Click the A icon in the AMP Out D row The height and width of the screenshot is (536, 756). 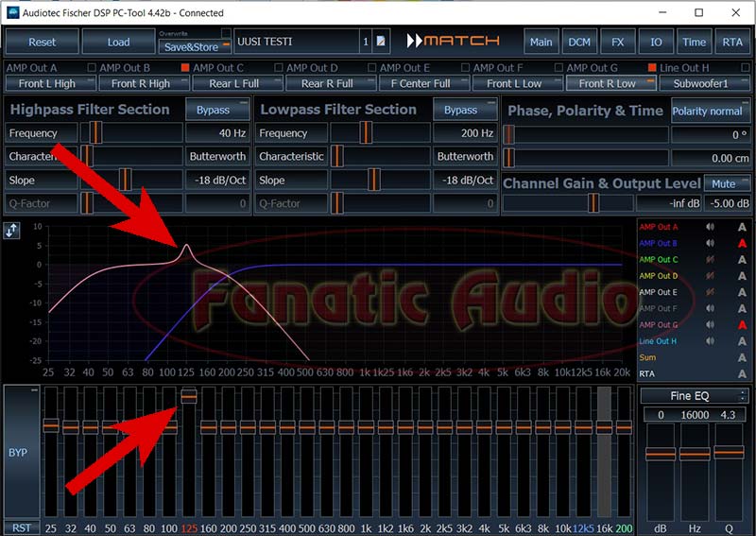pos(742,276)
